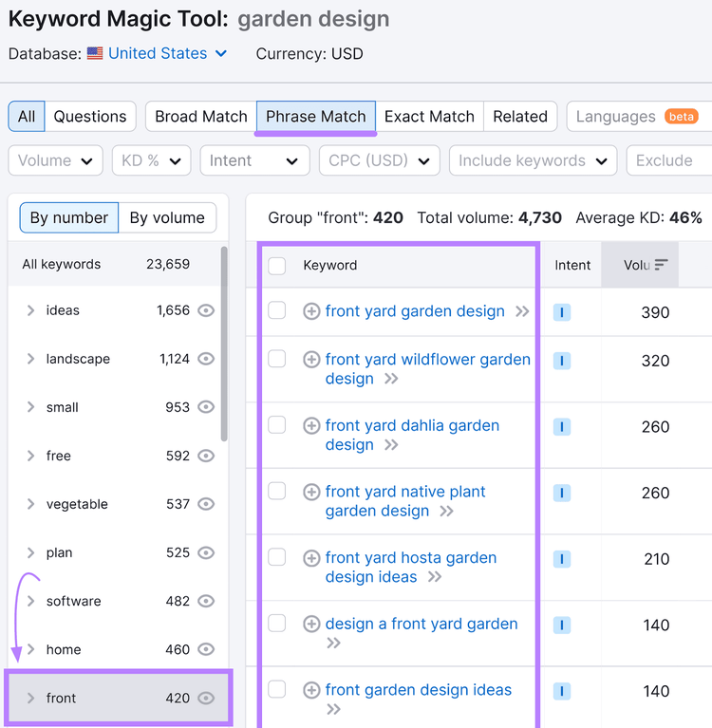This screenshot has width=712, height=728.
Task: Check the box for 'front yard garden design'
Action: (277, 310)
